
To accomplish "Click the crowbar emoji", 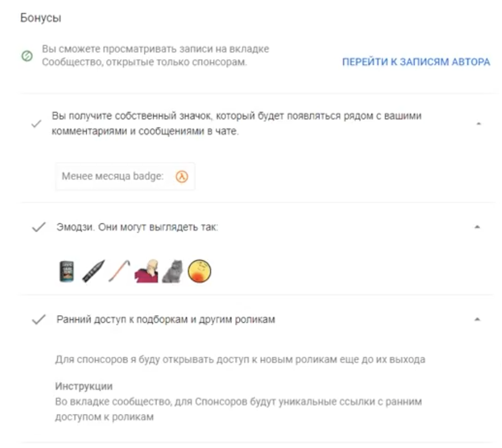I will [119, 271].
